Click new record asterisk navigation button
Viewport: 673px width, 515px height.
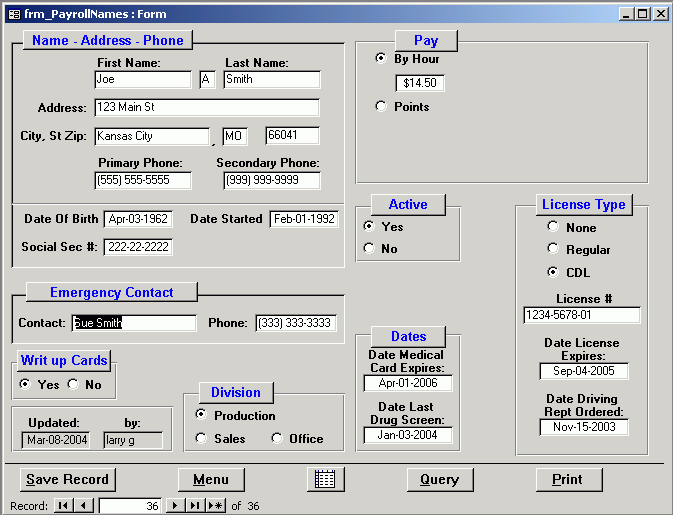tap(215, 506)
